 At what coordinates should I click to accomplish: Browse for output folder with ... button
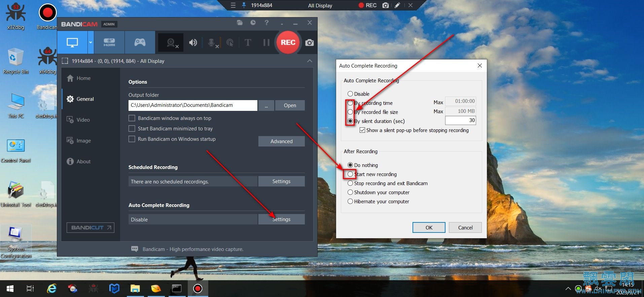(x=266, y=105)
